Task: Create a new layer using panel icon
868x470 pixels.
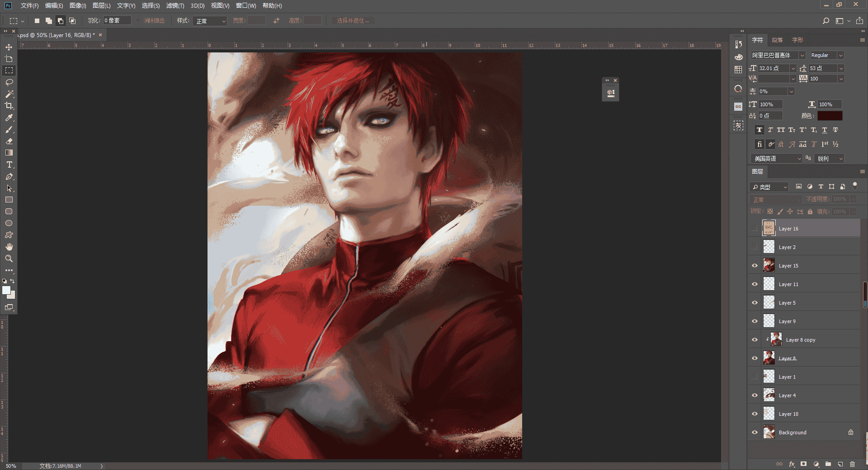Action: [840, 464]
